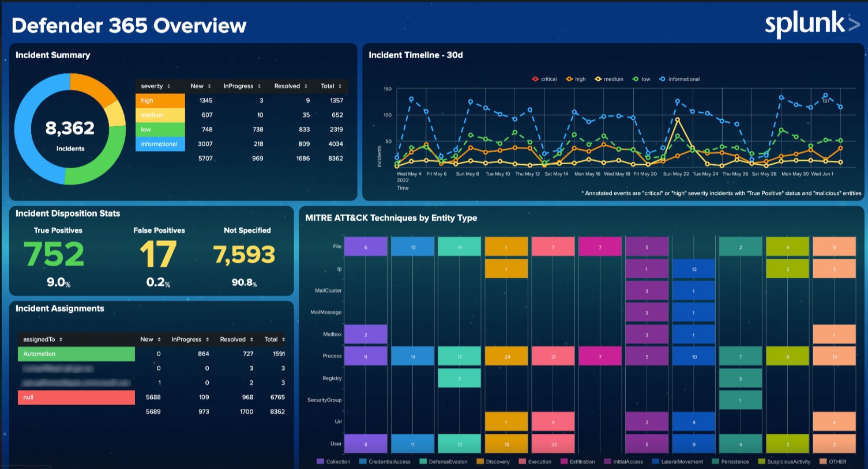Click the SuspiciousActivity legend icon in MITRE chart

(762, 462)
